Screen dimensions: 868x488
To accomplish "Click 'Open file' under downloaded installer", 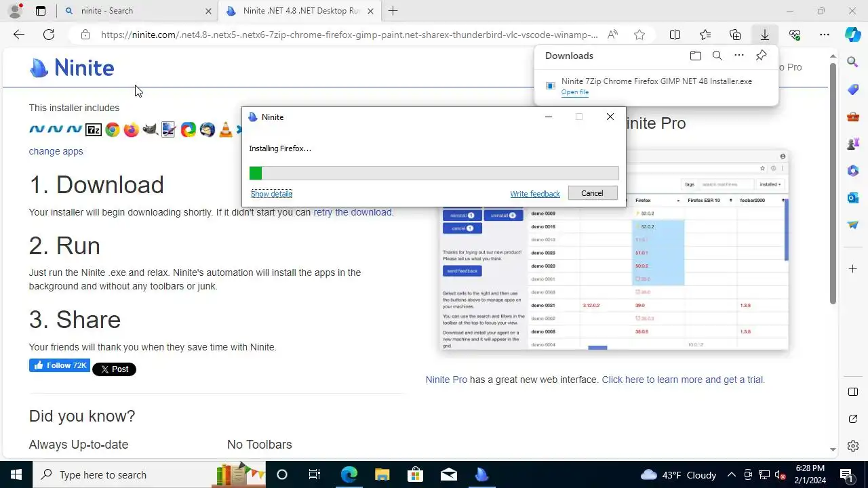I will click(x=575, y=92).
